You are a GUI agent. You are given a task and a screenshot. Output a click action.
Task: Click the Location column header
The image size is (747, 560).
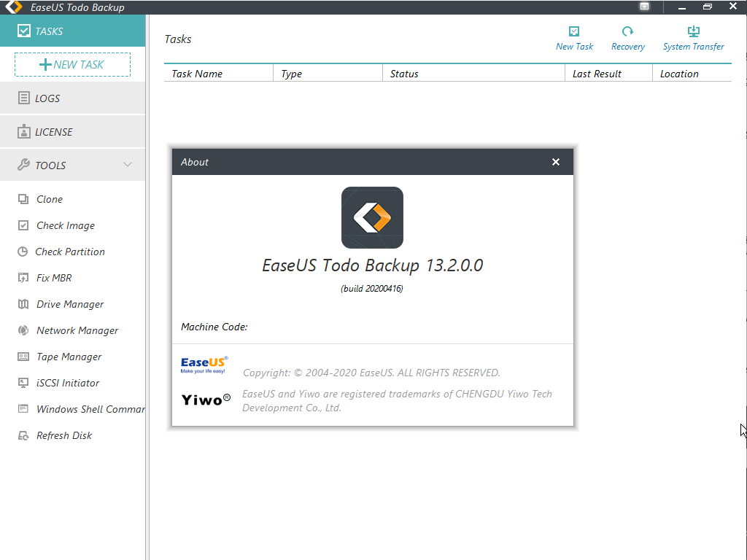[x=692, y=74]
